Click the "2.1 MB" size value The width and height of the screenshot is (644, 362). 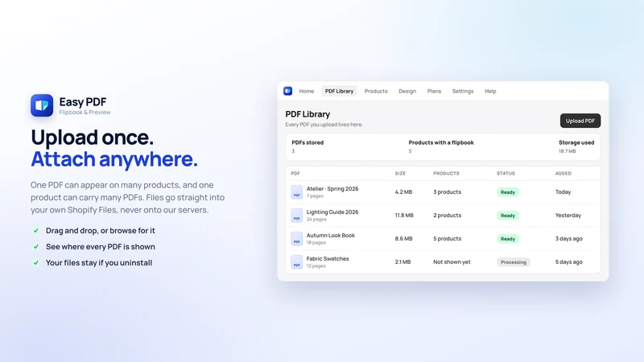tap(402, 262)
